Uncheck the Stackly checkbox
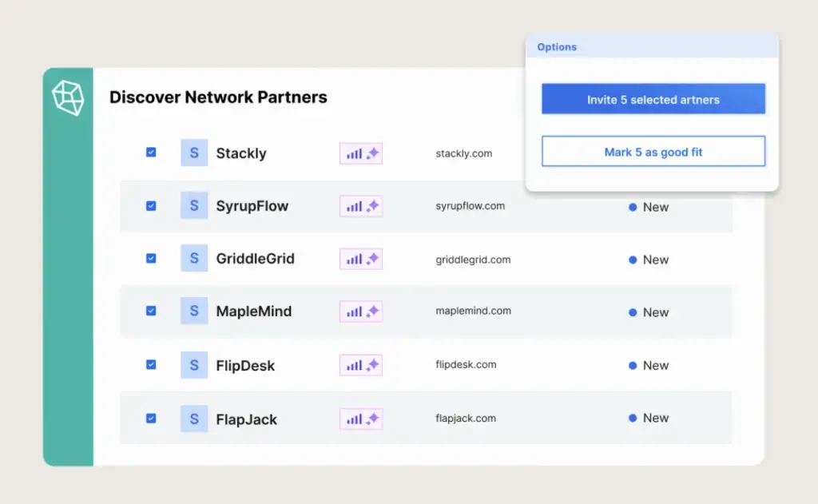This screenshot has height=504, width=818. pyautogui.click(x=151, y=153)
